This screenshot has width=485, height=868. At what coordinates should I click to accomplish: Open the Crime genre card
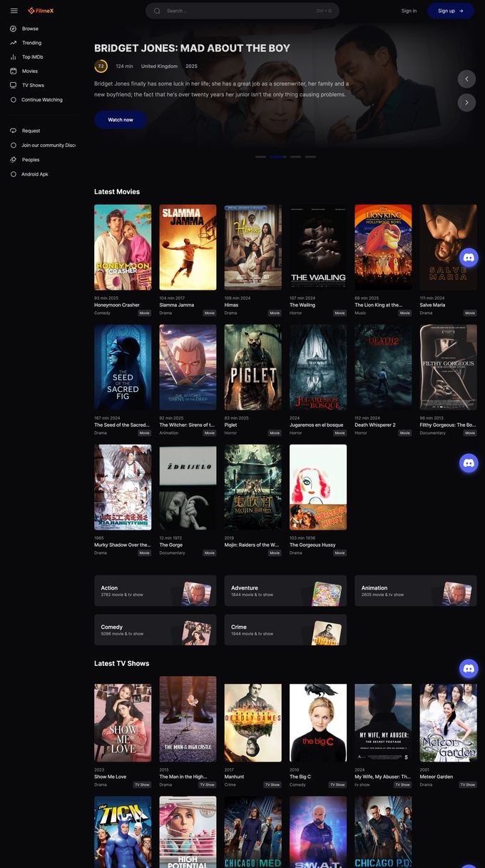pyautogui.click(x=285, y=630)
